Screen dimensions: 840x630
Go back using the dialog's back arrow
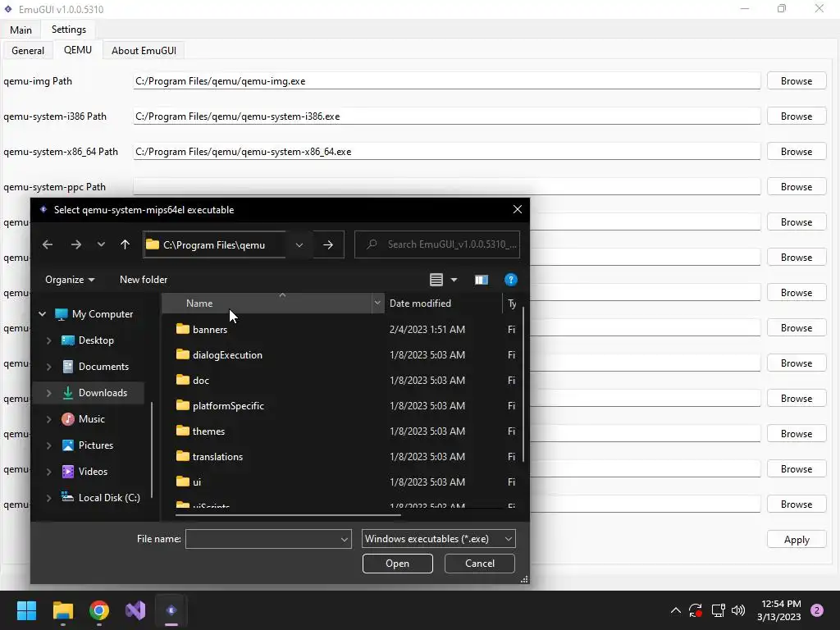(x=47, y=244)
